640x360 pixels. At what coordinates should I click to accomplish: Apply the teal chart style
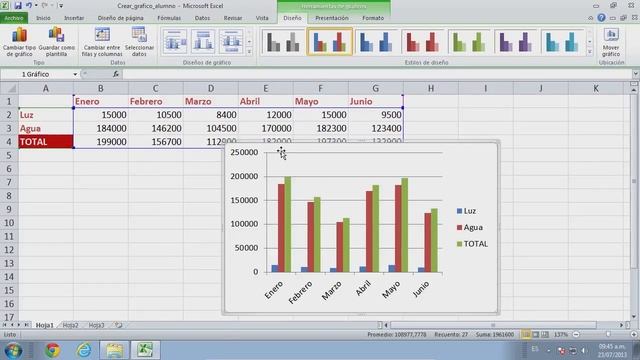click(562, 42)
